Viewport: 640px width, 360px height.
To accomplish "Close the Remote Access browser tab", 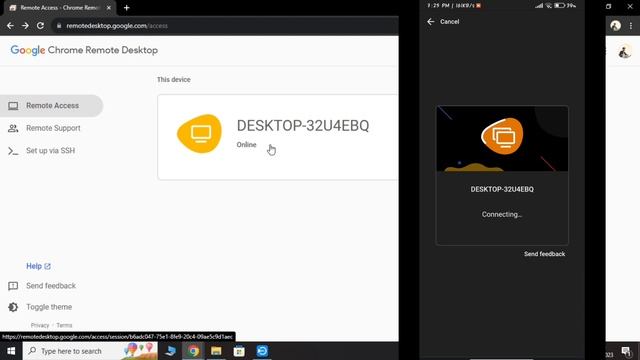I will [109, 8].
